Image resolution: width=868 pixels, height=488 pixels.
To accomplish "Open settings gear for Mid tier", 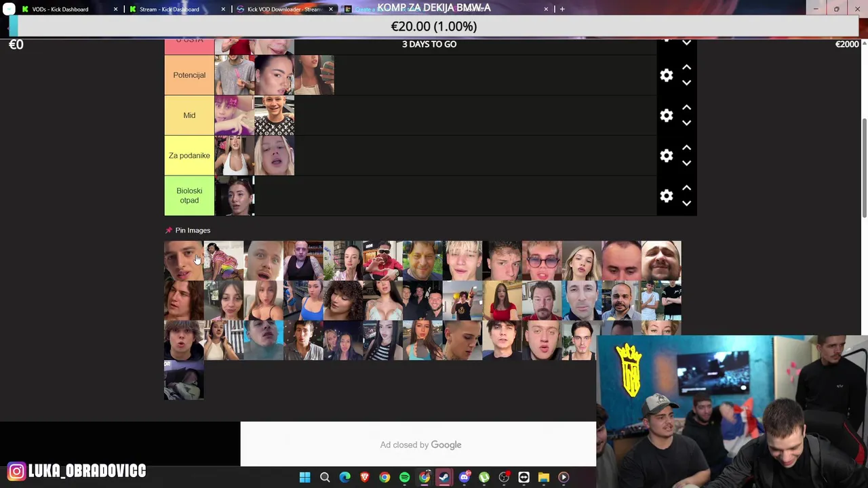I will point(667,115).
